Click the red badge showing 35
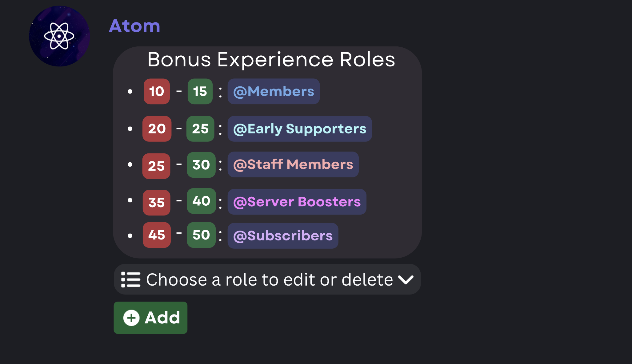Screen dimensions: 632x364 pyautogui.click(x=156, y=203)
